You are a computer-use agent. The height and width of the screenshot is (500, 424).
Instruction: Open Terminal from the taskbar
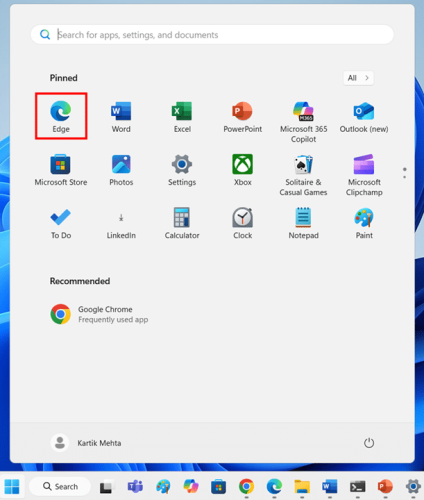[x=357, y=487]
